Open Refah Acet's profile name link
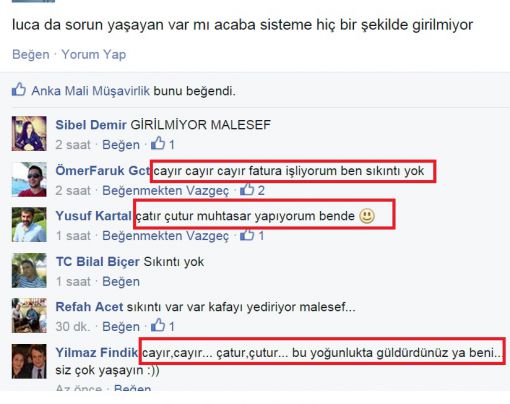 coord(89,307)
